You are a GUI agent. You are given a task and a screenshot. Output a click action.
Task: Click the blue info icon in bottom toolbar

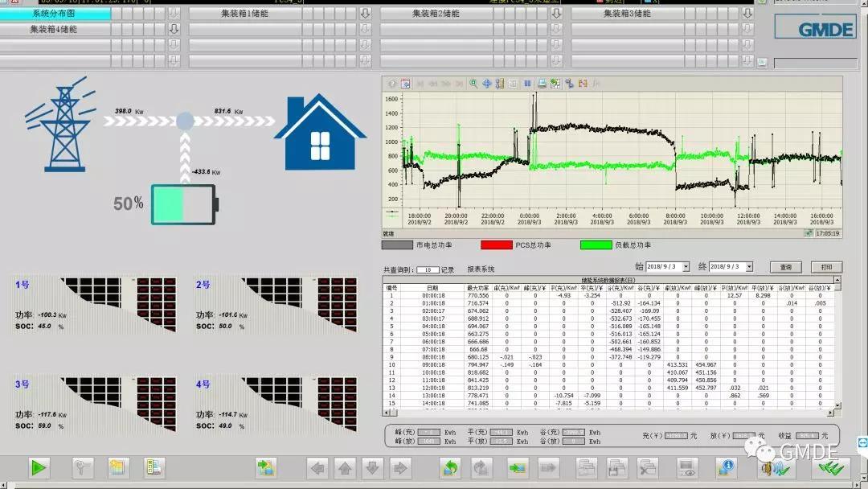[726, 467]
